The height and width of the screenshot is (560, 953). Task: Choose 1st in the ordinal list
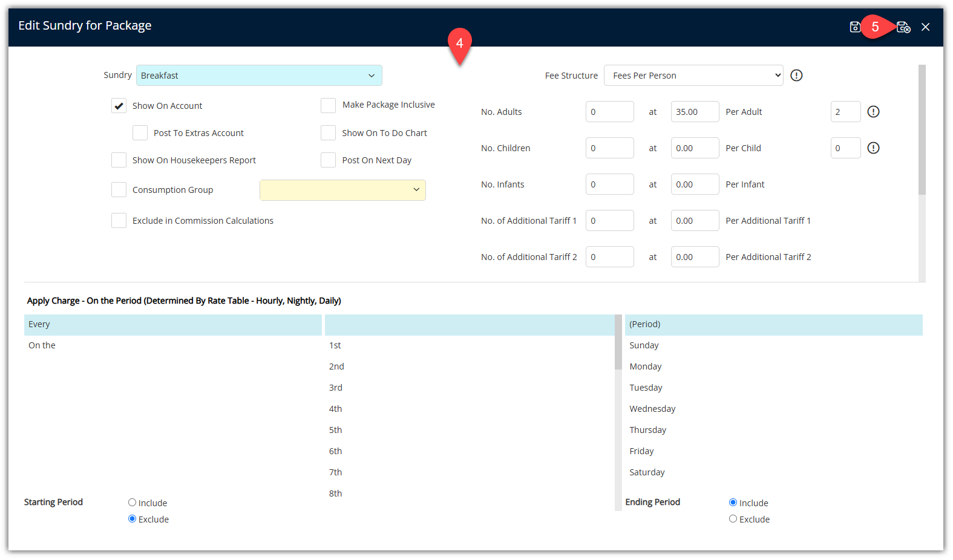470,345
